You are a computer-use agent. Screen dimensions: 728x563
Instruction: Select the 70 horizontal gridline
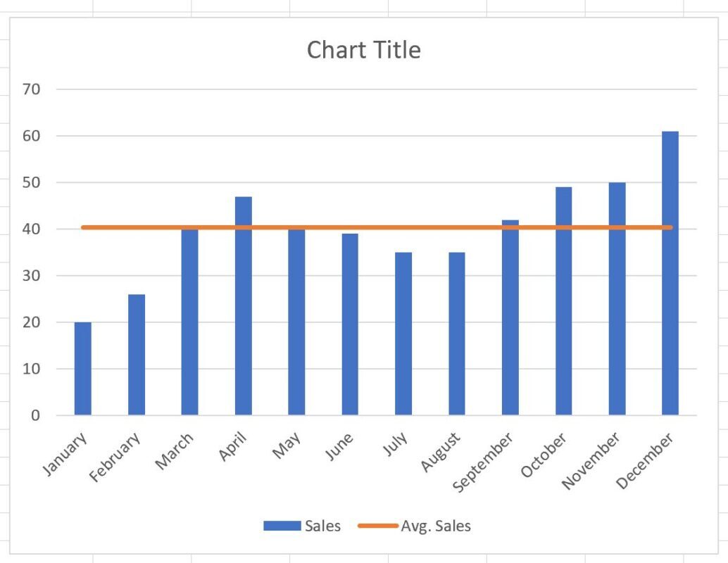[x=377, y=89]
